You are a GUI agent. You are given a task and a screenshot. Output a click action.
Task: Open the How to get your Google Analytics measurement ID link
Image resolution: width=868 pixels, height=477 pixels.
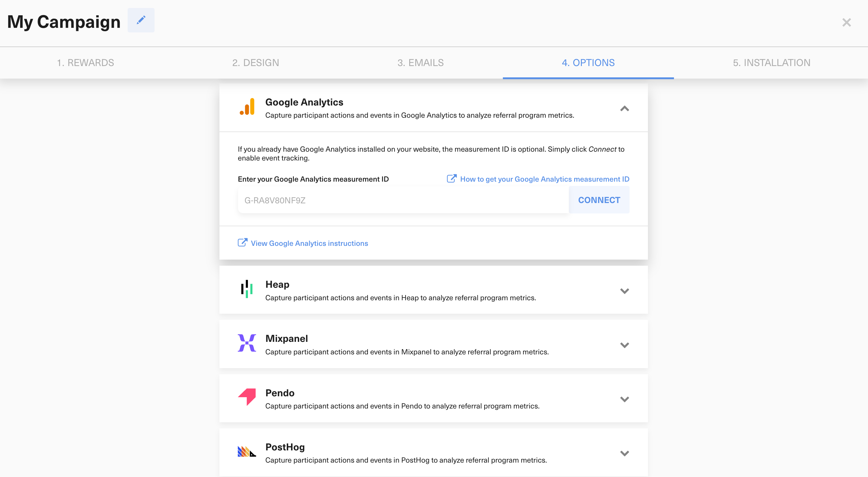[x=544, y=179]
